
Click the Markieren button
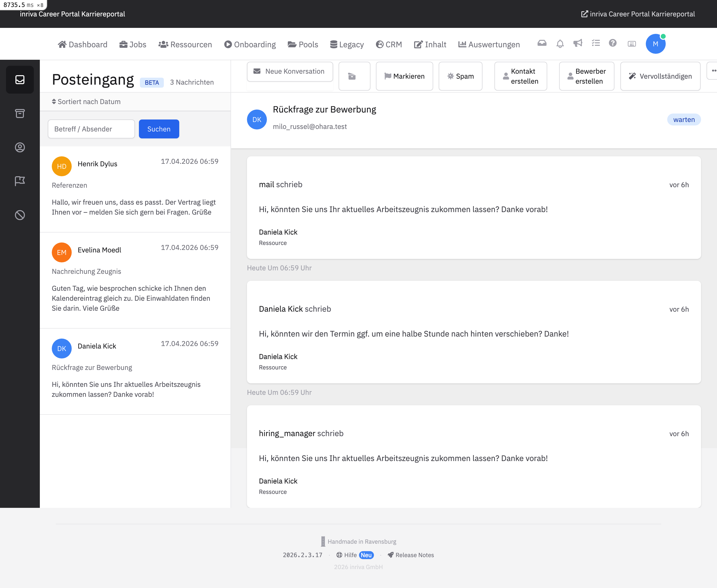[x=404, y=76]
